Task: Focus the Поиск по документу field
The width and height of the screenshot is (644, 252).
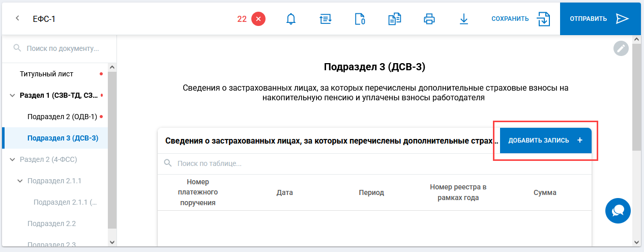Action: [63, 48]
